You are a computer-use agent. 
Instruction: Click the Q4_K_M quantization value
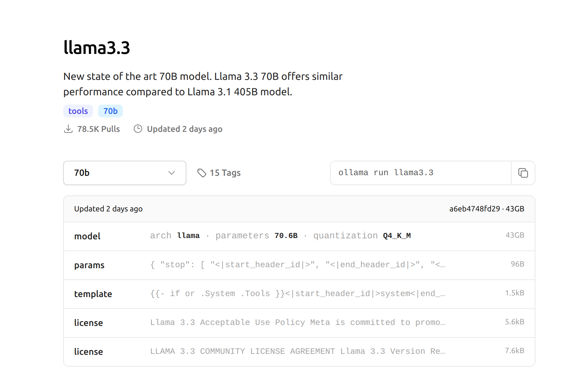coord(397,236)
